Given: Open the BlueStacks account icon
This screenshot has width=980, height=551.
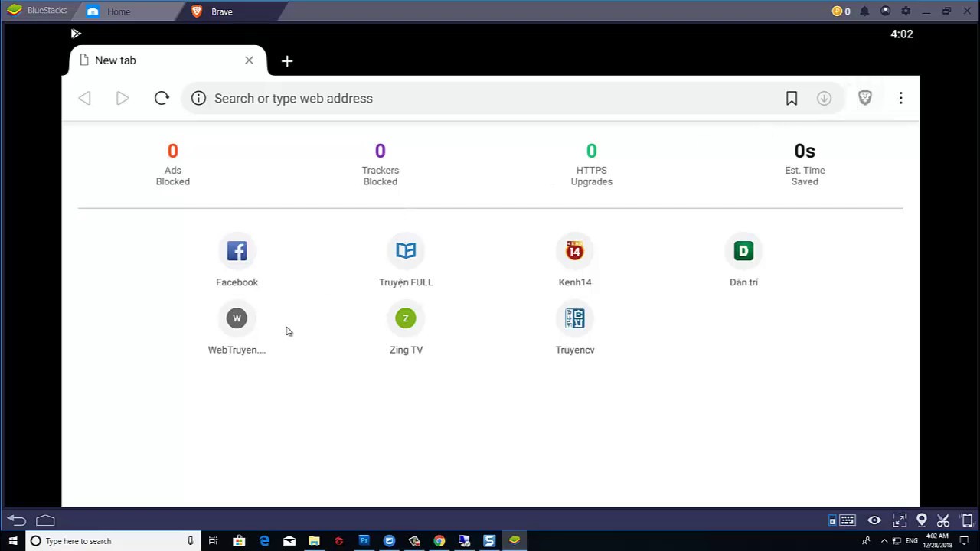Looking at the screenshot, I should (x=885, y=11).
